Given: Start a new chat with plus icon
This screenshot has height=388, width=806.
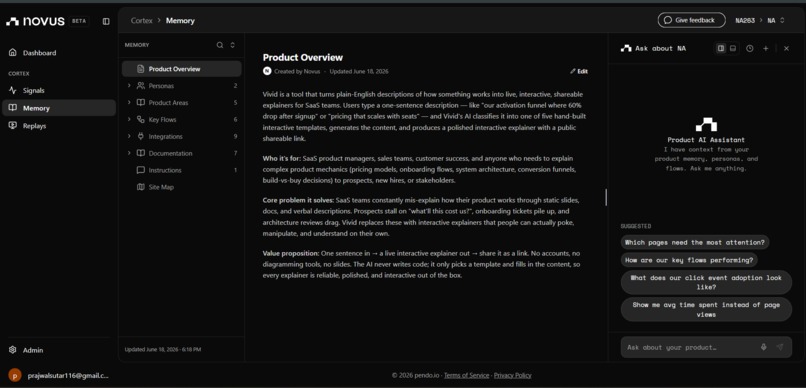Looking at the screenshot, I should (766, 48).
